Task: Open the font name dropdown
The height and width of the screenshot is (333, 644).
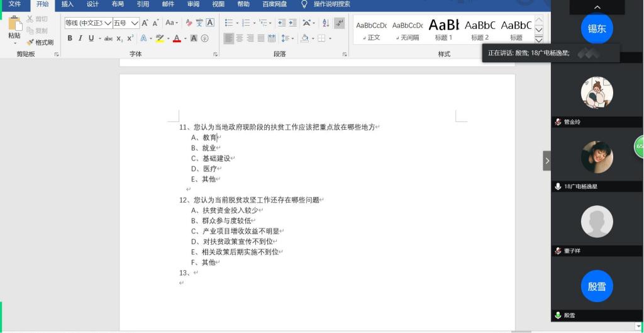Action: pyautogui.click(x=108, y=23)
